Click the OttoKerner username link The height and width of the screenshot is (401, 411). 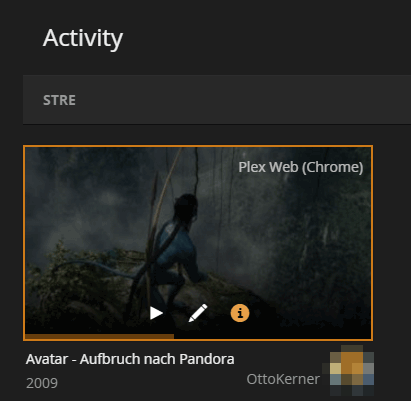tap(283, 379)
